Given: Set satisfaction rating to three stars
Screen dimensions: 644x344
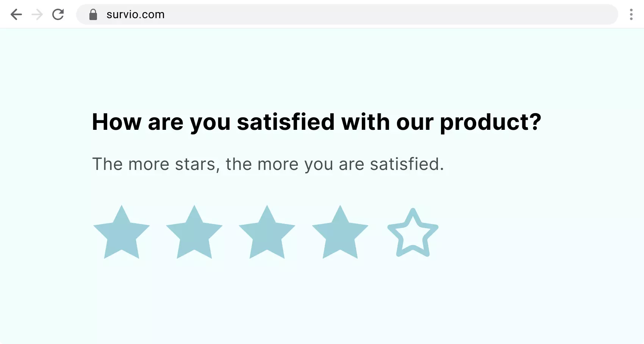Looking at the screenshot, I should coord(267,232).
